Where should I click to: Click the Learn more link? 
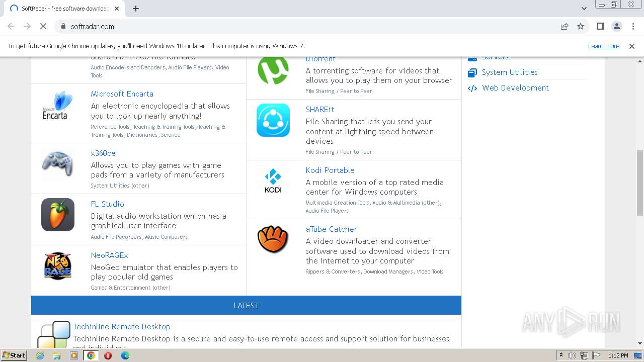(604, 46)
